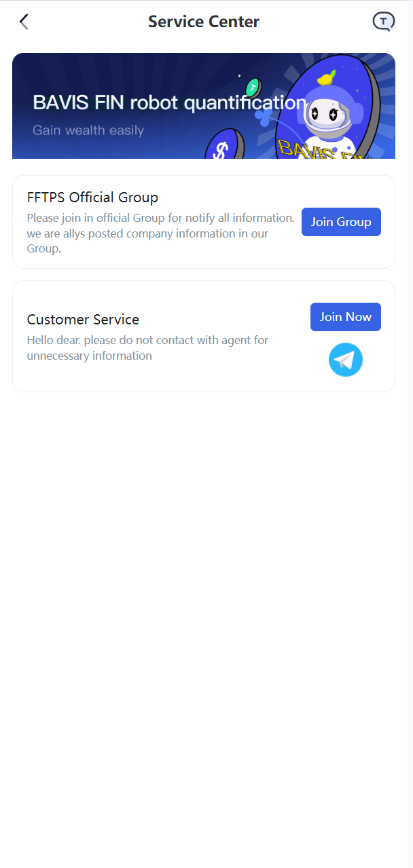Click the empty area below Customer Service card
Image resolution: width=413 pixels, height=868 pixels.
(204, 577)
